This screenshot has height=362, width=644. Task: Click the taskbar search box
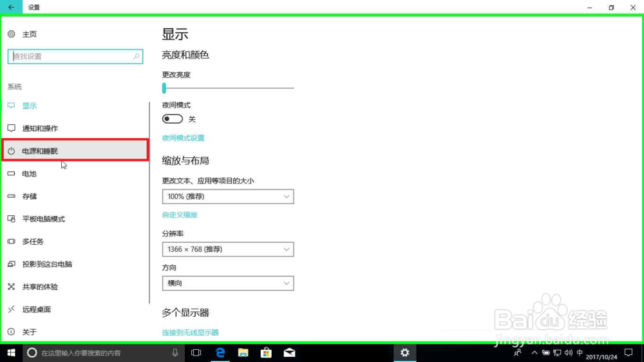coord(102,352)
